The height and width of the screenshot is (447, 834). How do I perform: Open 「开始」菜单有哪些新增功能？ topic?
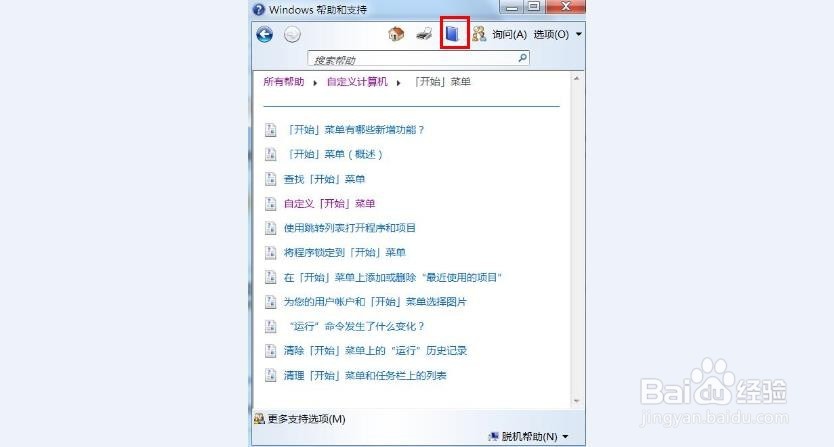point(354,130)
